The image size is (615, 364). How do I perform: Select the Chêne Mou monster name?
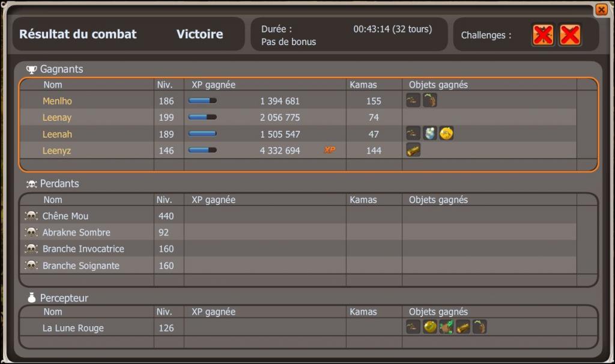pyautogui.click(x=65, y=216)
